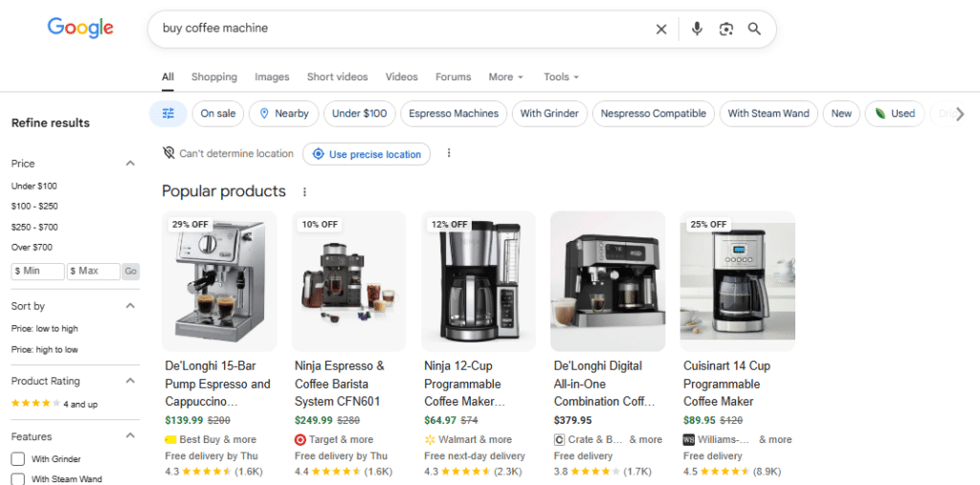Viewport: 980px width, 485px height.
Task: Click the $379.95 price text
Action: (x=573, y=421)
